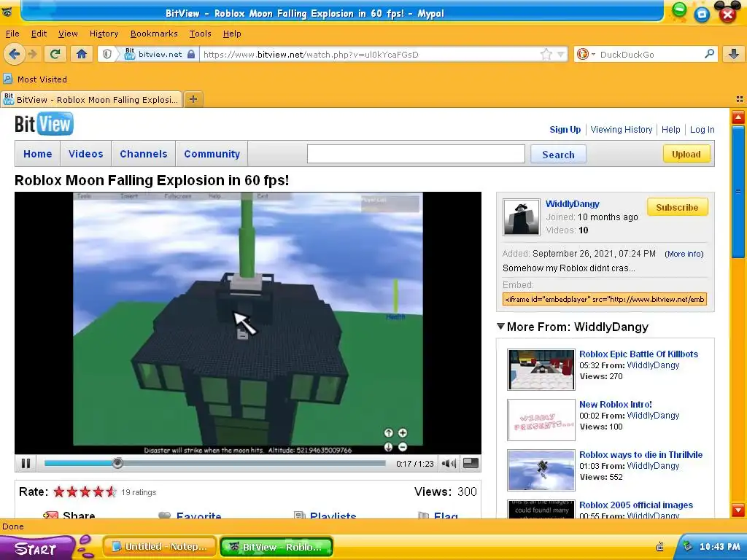747x560 pixels.
Task: Reload the page with the refresh icon
Action: click(x=55, y=54)
